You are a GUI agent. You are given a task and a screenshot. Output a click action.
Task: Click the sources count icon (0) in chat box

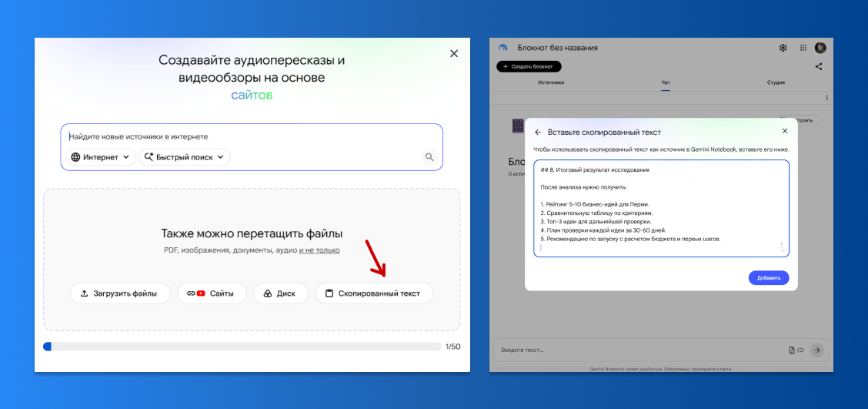point(796,350)
